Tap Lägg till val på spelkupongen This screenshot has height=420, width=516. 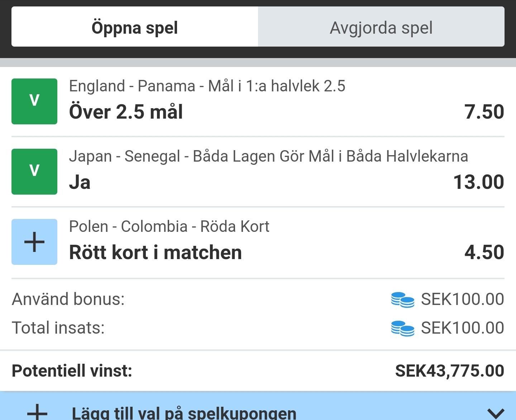pos(184,413)
